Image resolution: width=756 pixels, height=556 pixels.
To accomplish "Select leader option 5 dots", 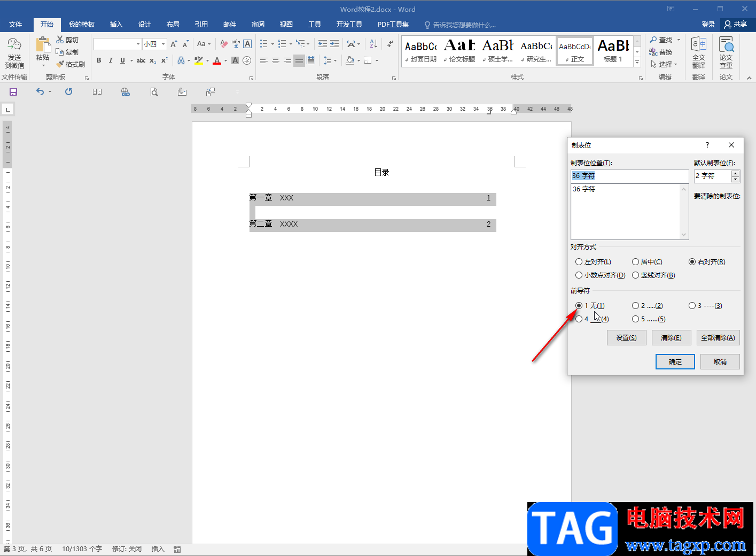I will coord(636,319).
